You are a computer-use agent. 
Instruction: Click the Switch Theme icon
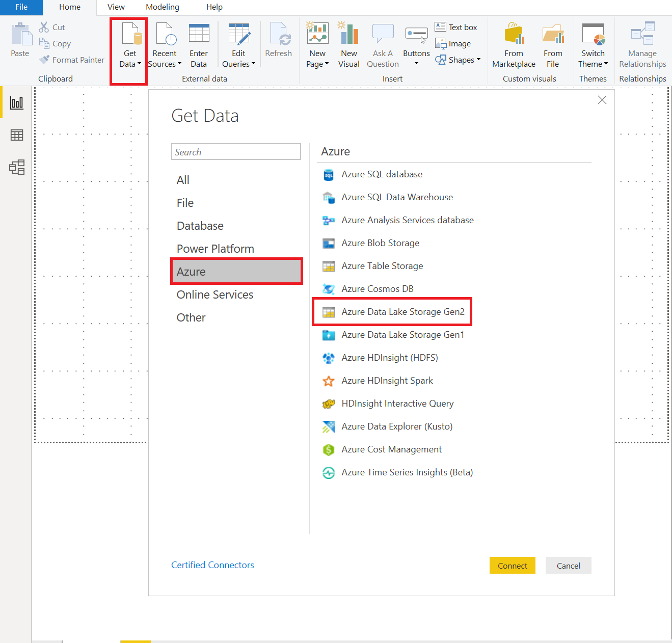(x=593, y=35)
